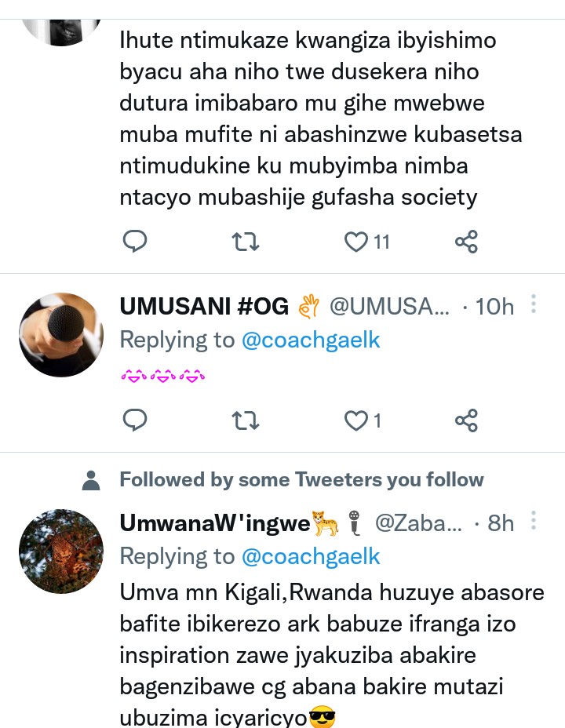View UMUSANI #OG's microphone profile picture
The height and width of the screenshot is (728, 565).
[x=61, y=335]
